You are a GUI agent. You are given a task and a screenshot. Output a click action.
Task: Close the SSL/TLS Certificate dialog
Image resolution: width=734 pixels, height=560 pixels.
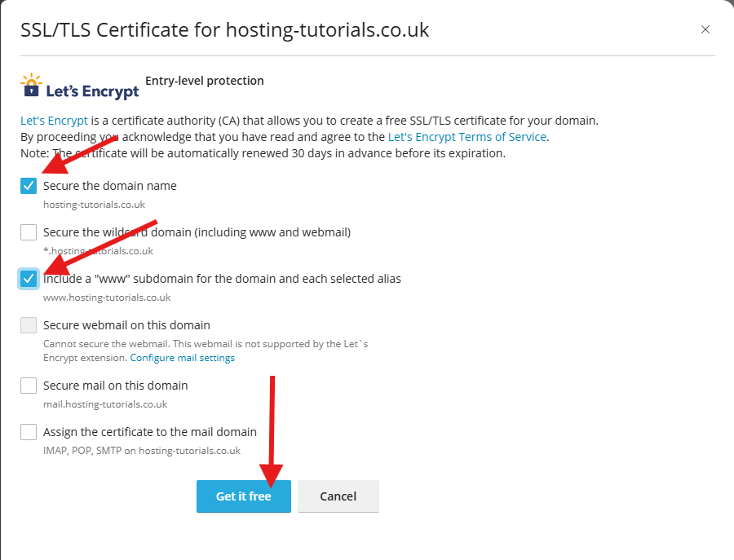[705, 29]
